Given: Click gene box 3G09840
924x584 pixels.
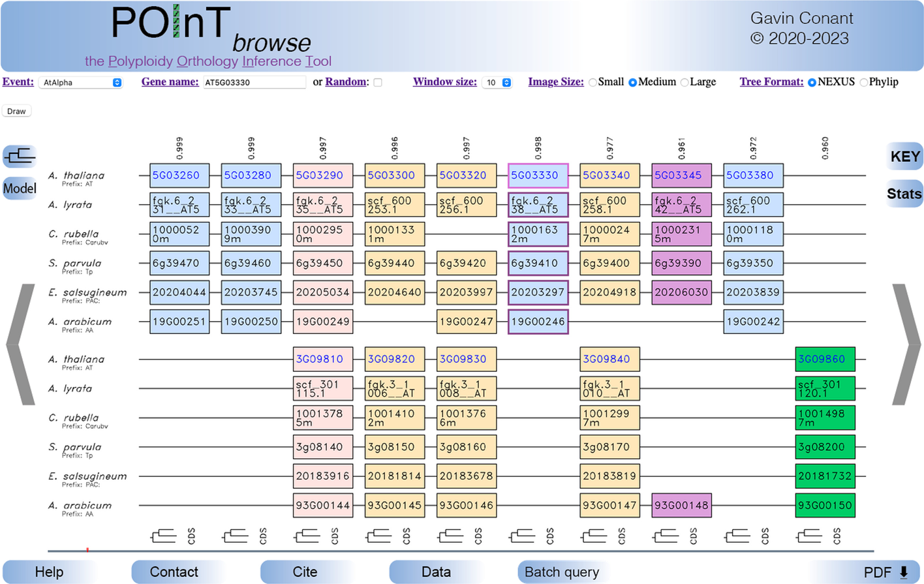Looking at the screenshot, I should click(x=610, y=360).
